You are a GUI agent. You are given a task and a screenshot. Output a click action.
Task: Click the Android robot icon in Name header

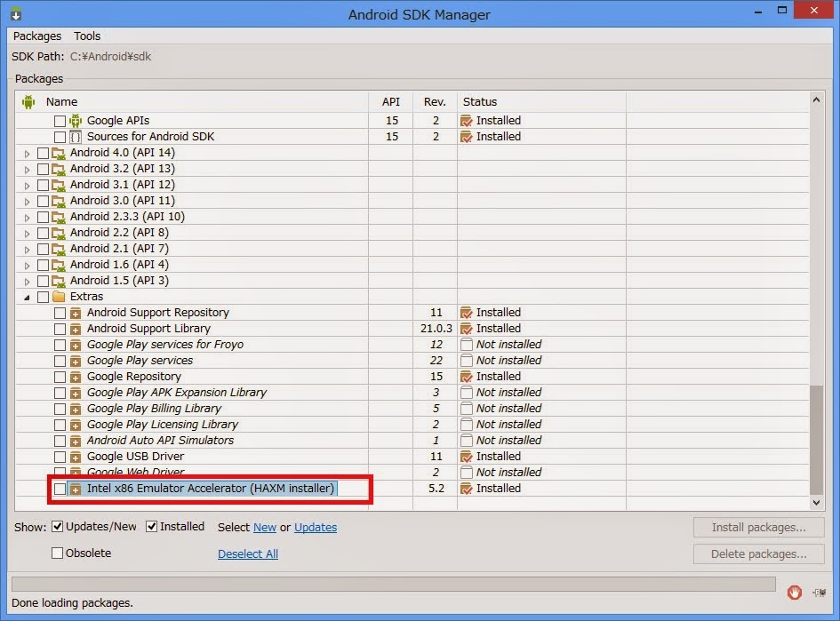coord(28,101)
